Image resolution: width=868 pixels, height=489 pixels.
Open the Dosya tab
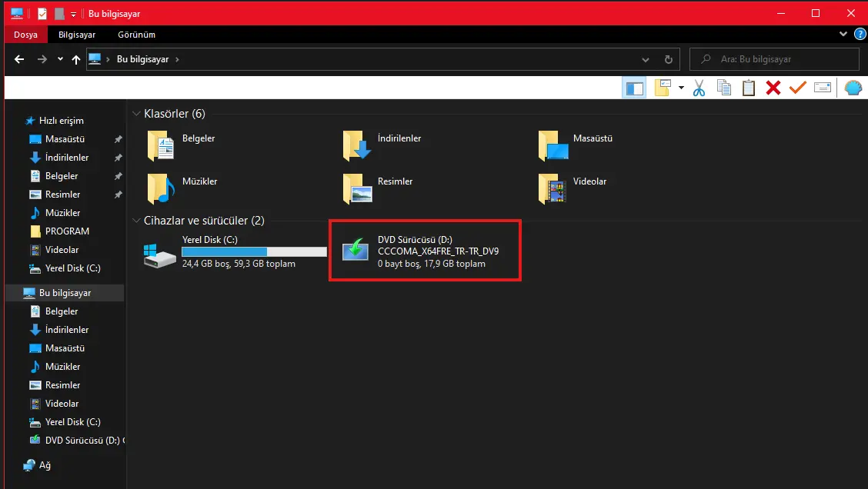(x=25, y=35)
